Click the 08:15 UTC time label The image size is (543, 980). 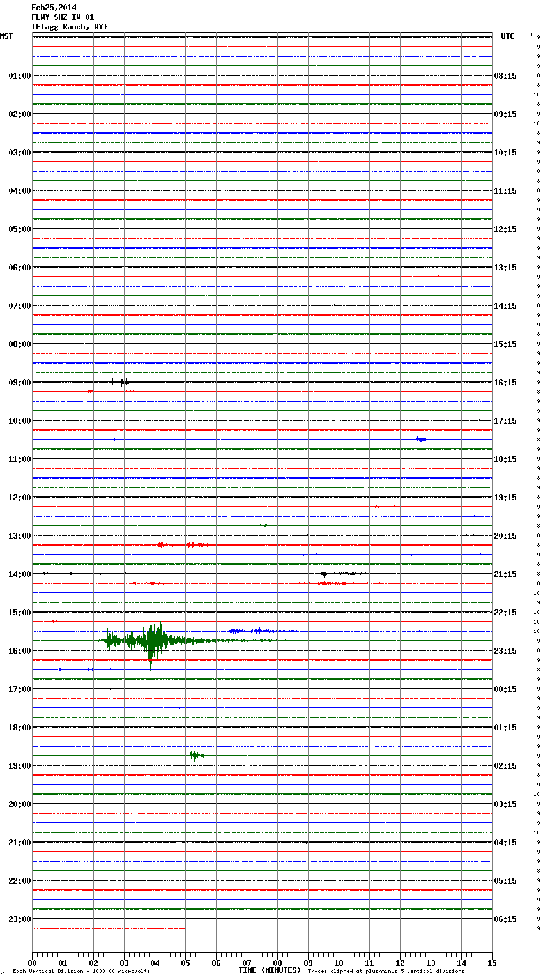tap(505, 76)
